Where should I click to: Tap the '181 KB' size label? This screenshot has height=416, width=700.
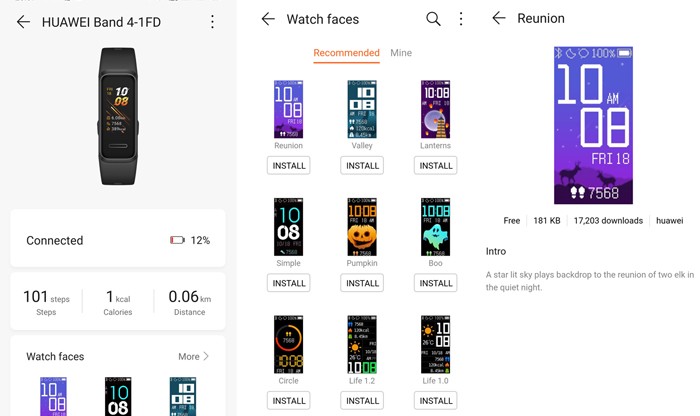(547, 220)
